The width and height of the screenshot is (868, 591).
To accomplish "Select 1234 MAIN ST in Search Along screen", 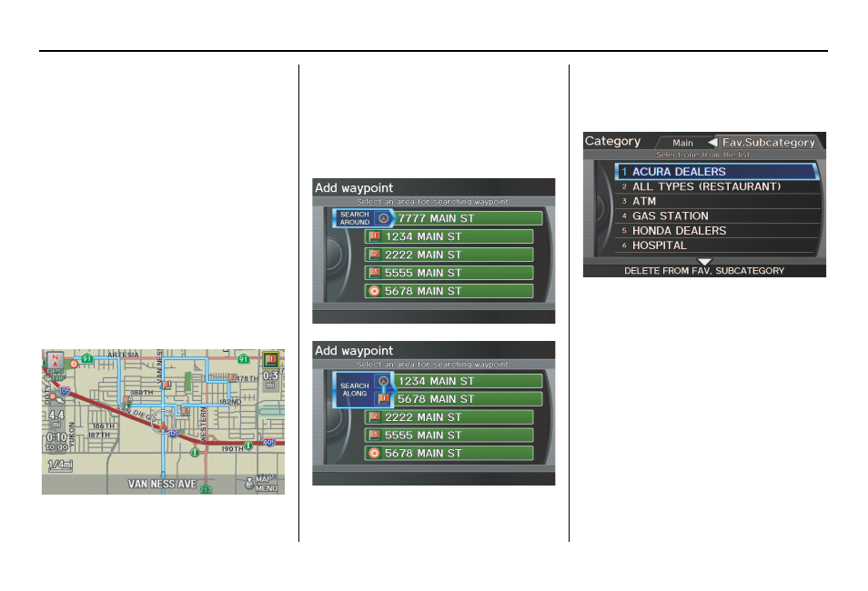I will pyautogui.click(x=468, y=381).
